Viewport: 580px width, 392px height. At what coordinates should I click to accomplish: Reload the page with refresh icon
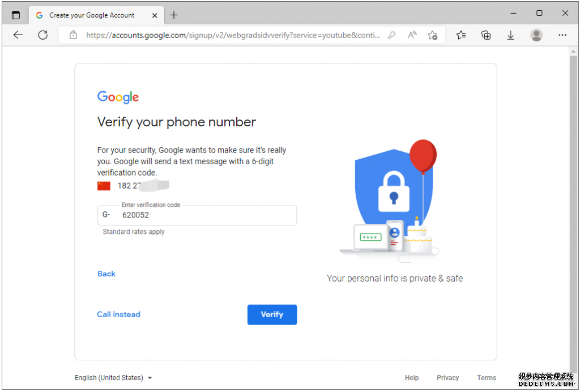[43, 35]
